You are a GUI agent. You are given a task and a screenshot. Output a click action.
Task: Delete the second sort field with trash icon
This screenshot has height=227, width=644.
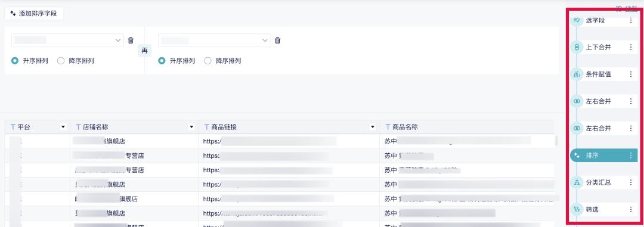coord(278,41)
